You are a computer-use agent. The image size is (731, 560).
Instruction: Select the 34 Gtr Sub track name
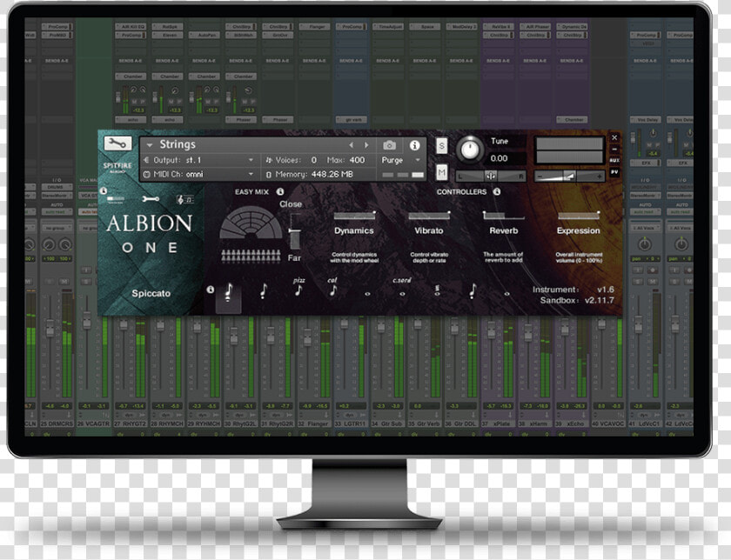tap(387, 423)
